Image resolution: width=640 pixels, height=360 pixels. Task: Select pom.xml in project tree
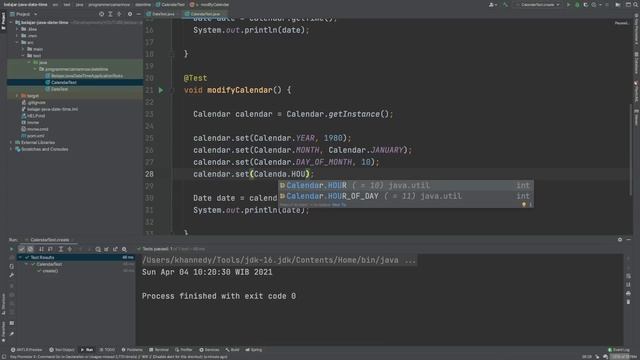tap(35, 136)
